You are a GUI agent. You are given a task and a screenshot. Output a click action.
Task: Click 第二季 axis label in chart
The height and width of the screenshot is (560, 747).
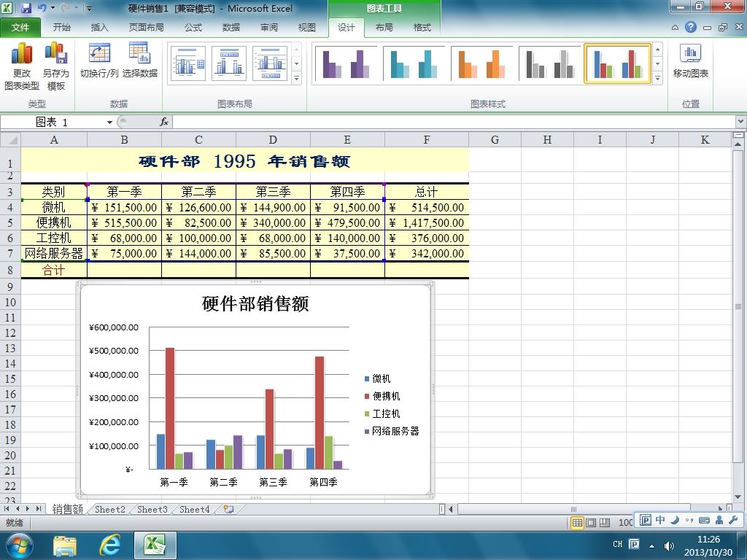(x=223, y=483)
